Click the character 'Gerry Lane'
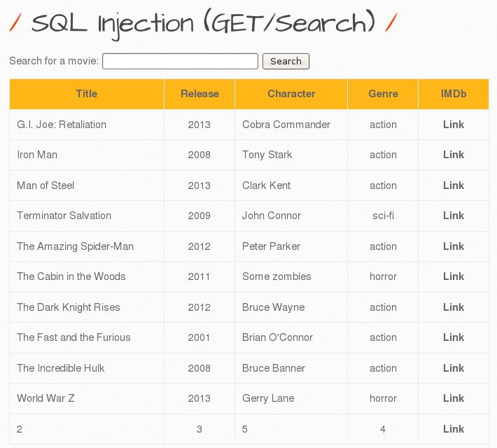 [268, 398]
